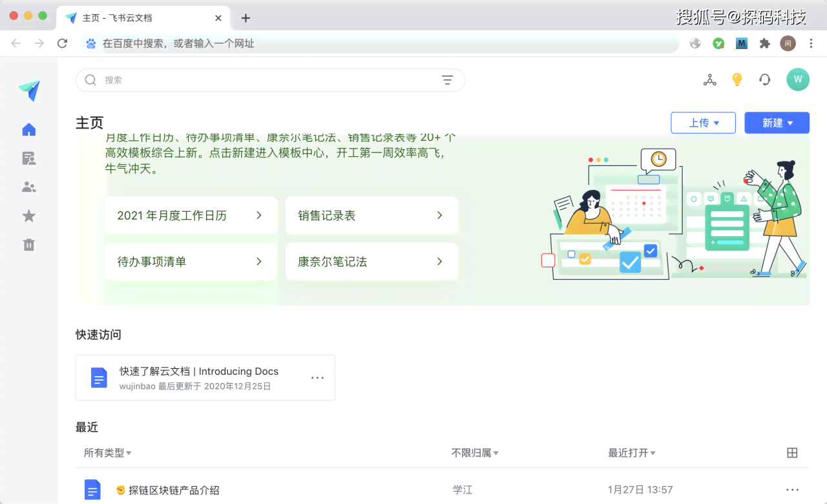Image resolution: width=827 pixels, height=504 pixels.
Task: Click the organization structure icon at top right
Action: pyautogui.click(x=709, y=79)
